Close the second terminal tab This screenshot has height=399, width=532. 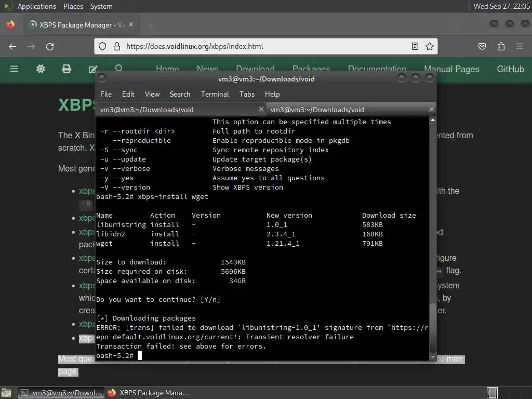click(x=431, y=109)
